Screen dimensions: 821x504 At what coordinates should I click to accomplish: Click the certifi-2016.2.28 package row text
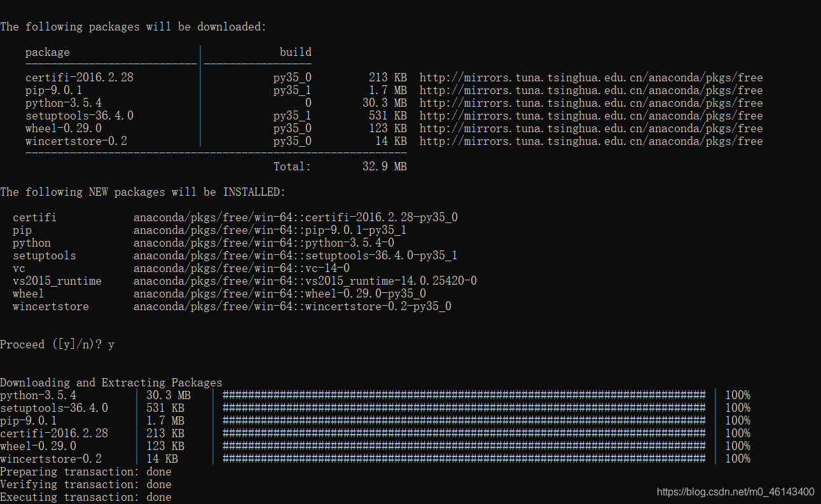pyautogui.click(x=79, y=78)
